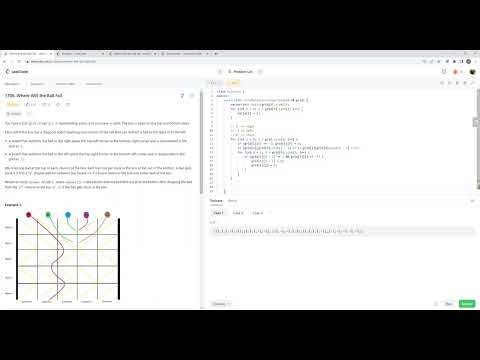Select Case 2 test case
Screen dimensions: 480x360
coord(238,213)
